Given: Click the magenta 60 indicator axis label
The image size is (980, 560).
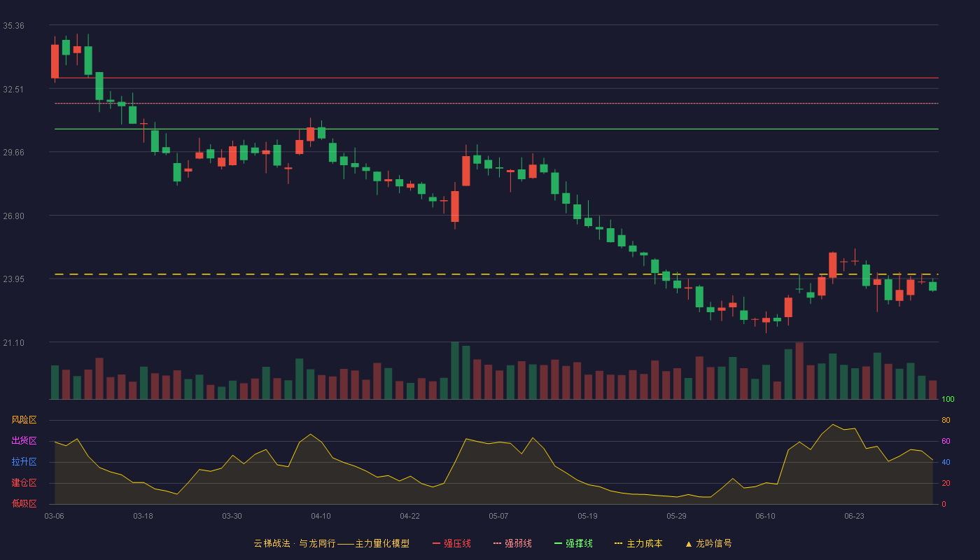Looking at the screenshot, I should pyautogui.click(x=946, y=441).
